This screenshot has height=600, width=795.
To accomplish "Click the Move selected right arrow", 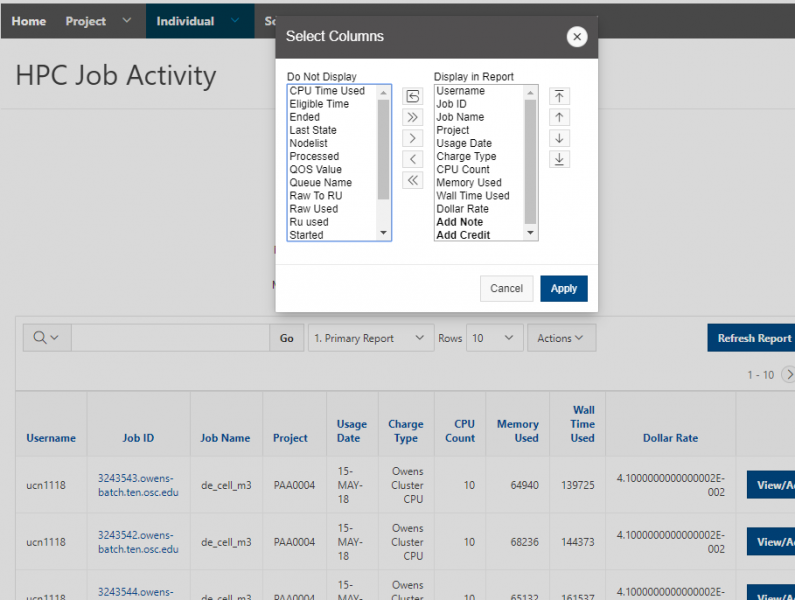I will pyautogui.click(x=412, y=138).
